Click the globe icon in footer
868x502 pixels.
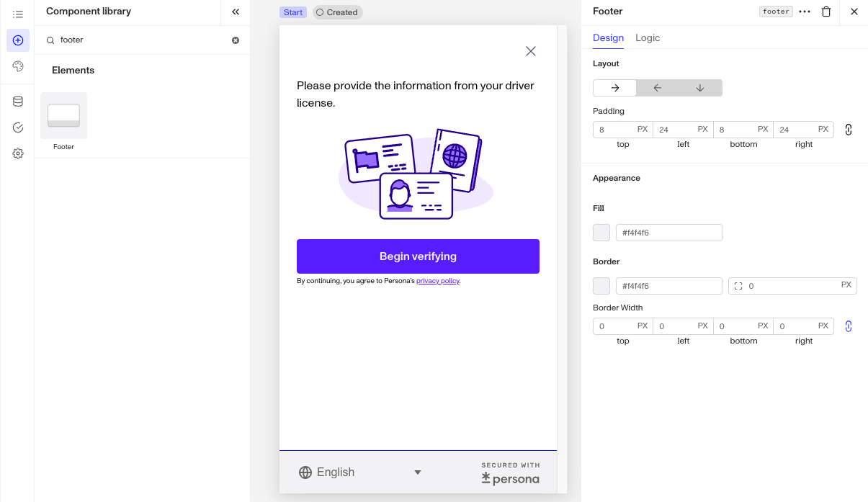[305, 472]
